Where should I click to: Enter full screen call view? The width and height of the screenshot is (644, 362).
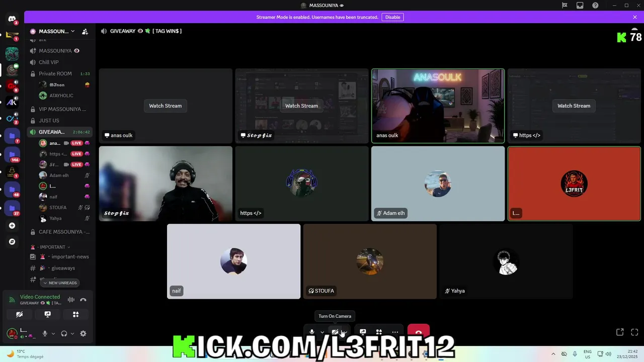tap(634, 332)
